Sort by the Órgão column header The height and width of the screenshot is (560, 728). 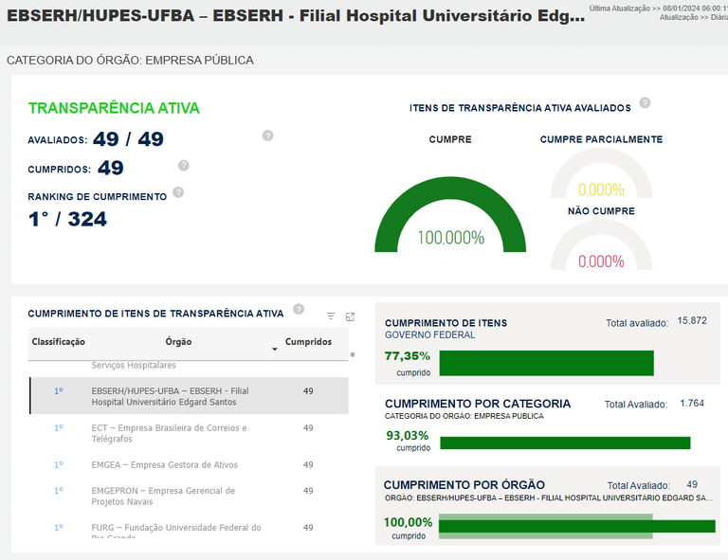pos(178,342)
